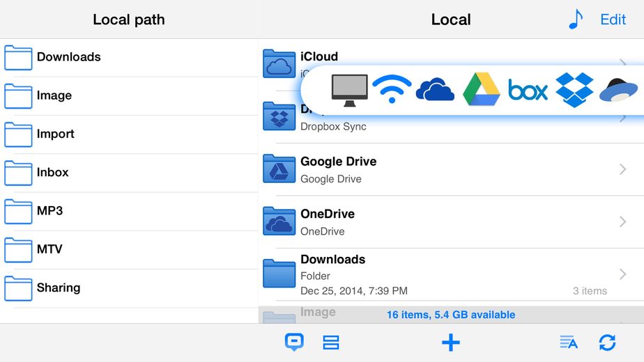This screenshot has height=362, width=644.
Task: Open Inbox folder in Local path
Action: 129,173
